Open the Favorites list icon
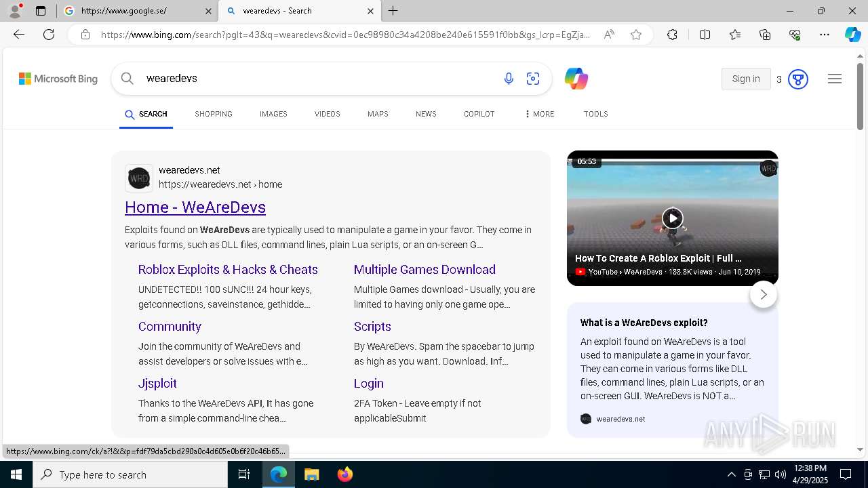 tap(735, 35)
